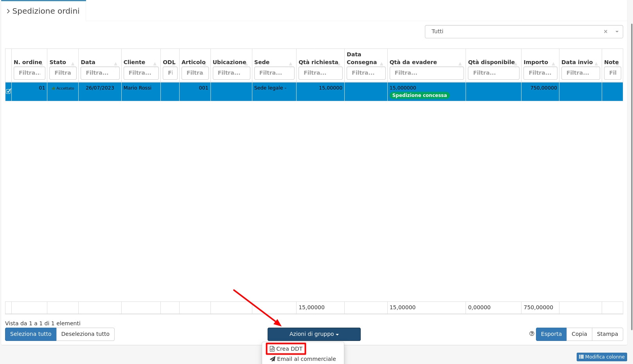This screenshot has width=633, height=364.
Task: Open Modifica colonne settings
Action: pos(601,357)
